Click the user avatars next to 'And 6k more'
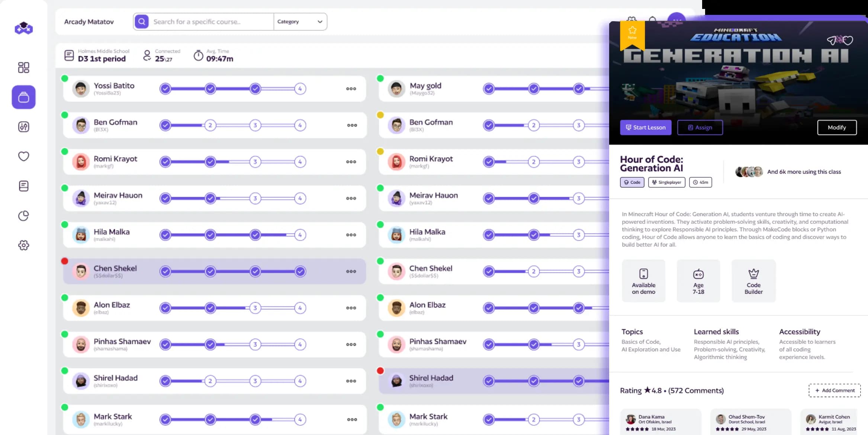 (x=749, y=171)
